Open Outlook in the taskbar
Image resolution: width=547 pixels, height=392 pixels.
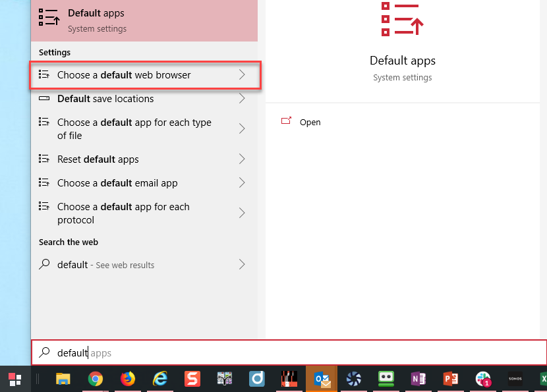pyautogui.click(x=322, y=379)
